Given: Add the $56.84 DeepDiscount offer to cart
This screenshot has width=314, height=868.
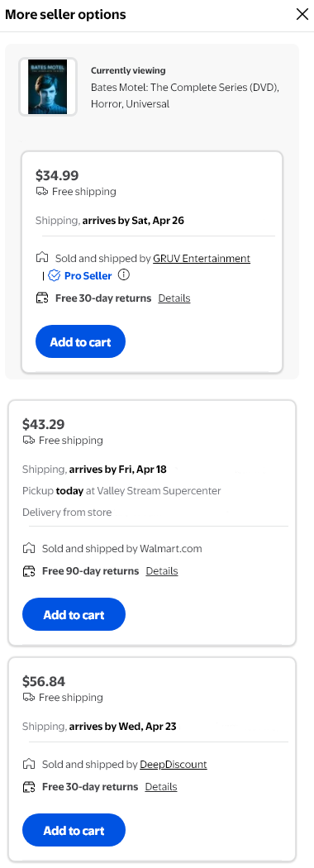Looking at the screenshot, I should click(x=74, y=830).
